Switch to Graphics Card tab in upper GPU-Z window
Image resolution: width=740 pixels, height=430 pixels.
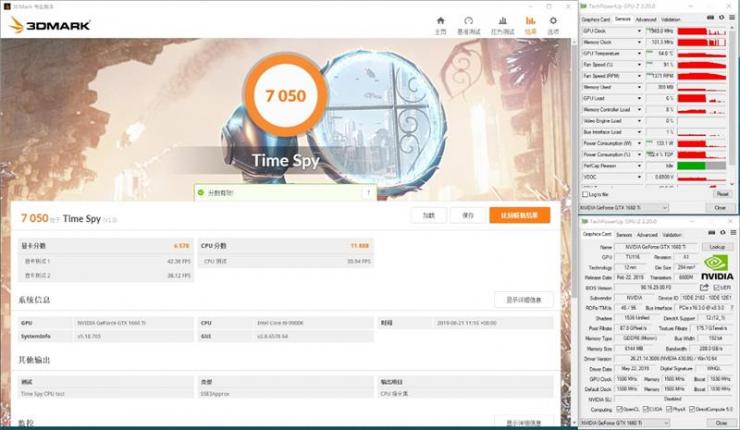pyautogui.click(x=596, y=19)
